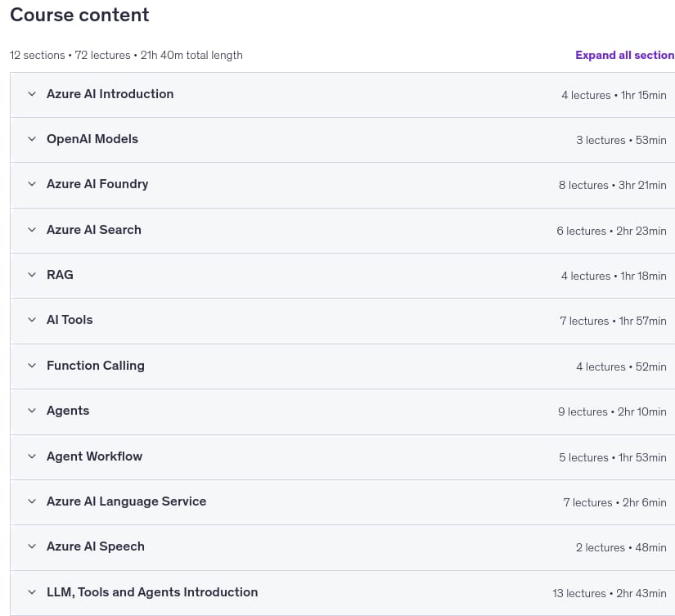
Task: Click the '8 lectures • 3hr 21min' text
Action: [x=613, y=186]
